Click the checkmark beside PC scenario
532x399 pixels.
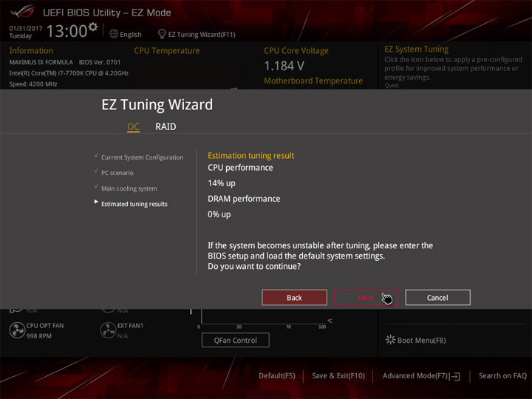pyautogui.click(x=96, y=171)
